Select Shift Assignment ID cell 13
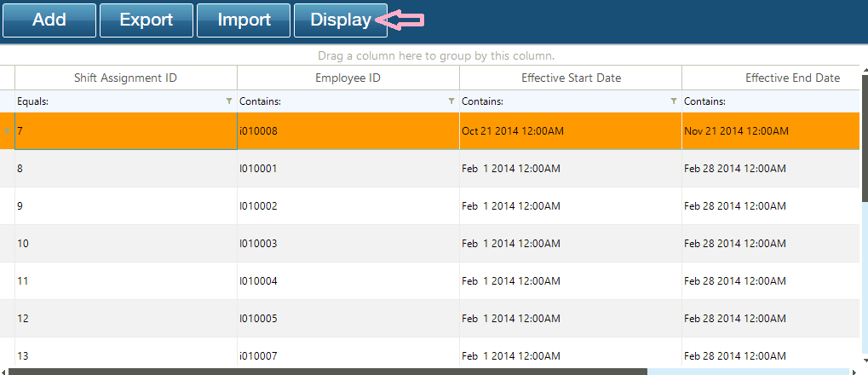Viewport: 868px width, 375px height. point(126,352)
